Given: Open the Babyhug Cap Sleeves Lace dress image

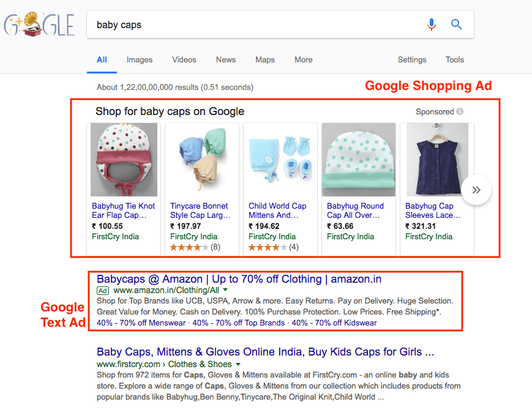Looking at the screenshot, I should (x=437, y=159).
